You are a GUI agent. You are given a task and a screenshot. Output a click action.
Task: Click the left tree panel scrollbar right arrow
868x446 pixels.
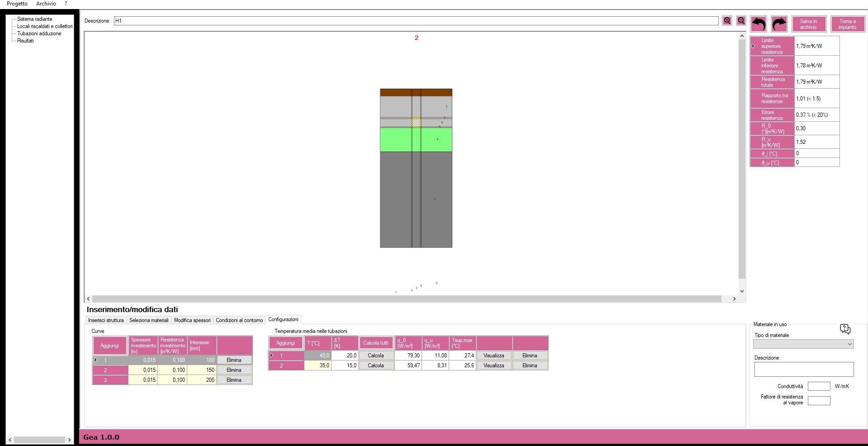click(x=69, y=440)
